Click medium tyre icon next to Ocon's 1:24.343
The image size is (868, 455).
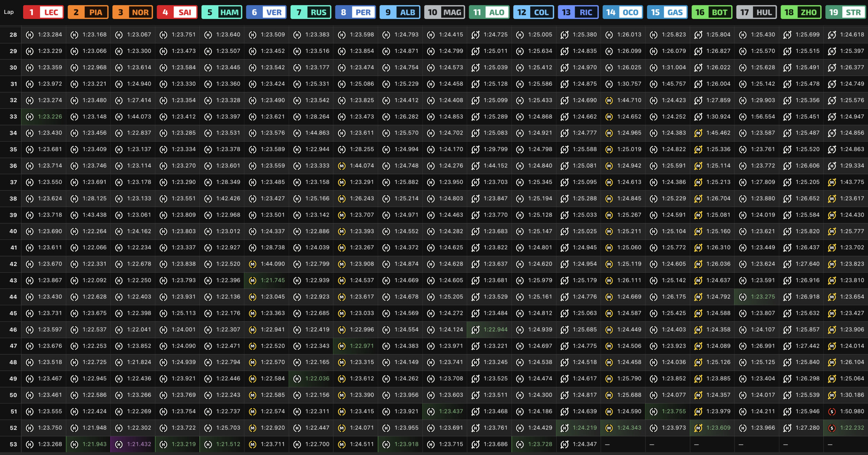(x=609, y=428)
